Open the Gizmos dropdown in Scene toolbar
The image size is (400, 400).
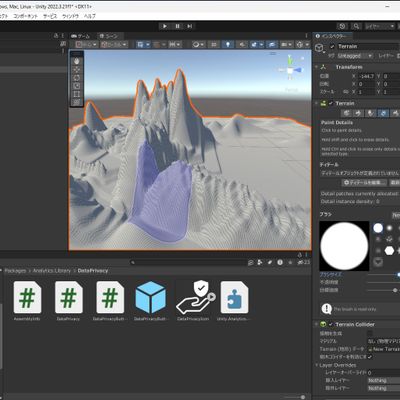(302, 44)
